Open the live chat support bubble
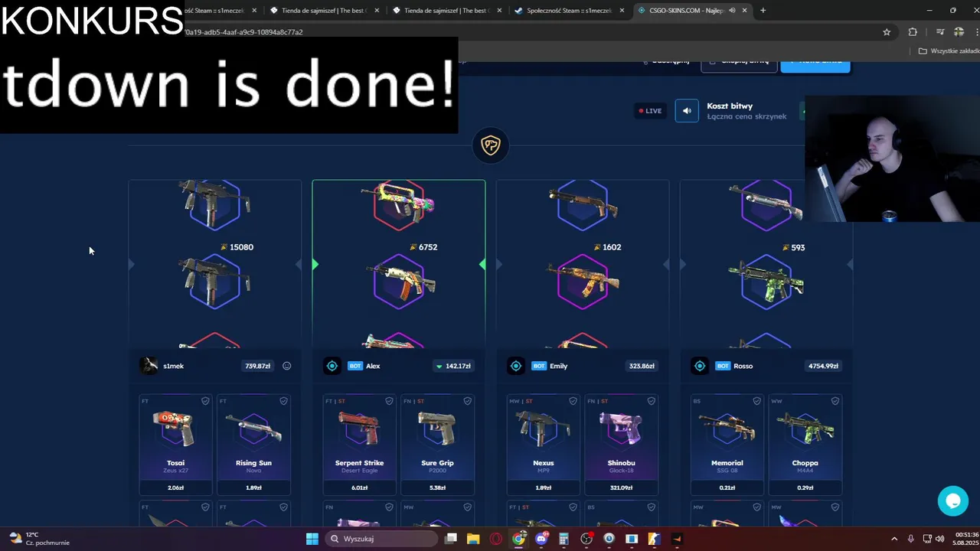Image resolution: width=980 pixels, height=551 pixels. click(x=953, y=501)
